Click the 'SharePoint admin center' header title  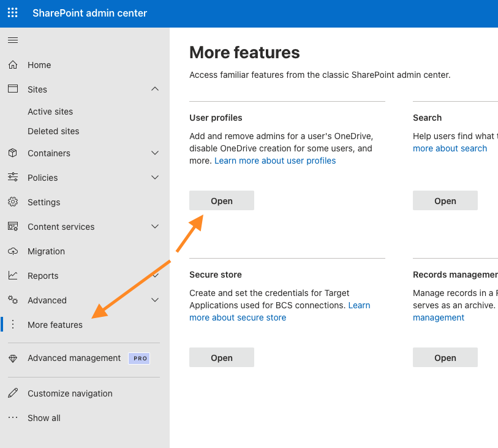tap(89, 13)
